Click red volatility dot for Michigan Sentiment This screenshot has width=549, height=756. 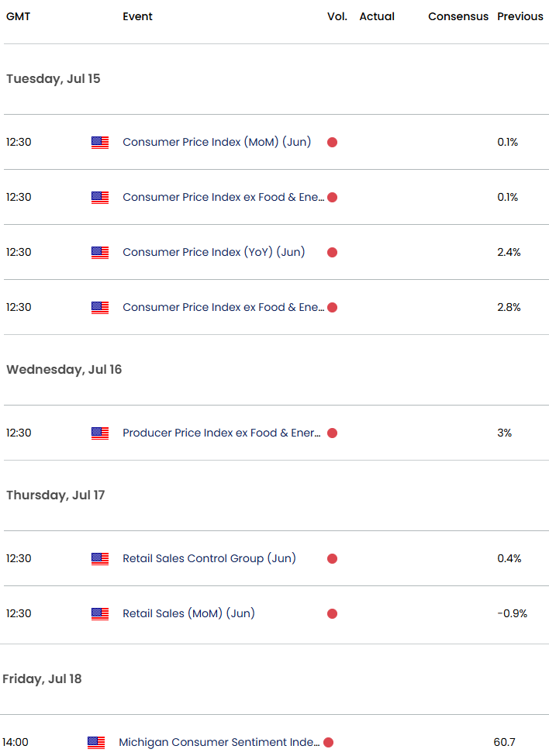point(328,743)
